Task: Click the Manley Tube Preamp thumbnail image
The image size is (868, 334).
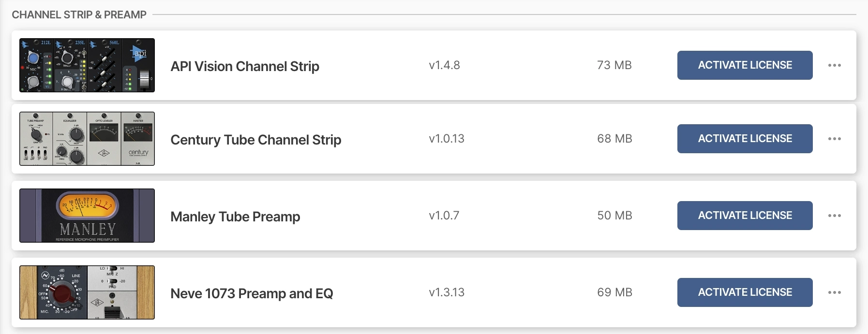Action: (87, 216)
